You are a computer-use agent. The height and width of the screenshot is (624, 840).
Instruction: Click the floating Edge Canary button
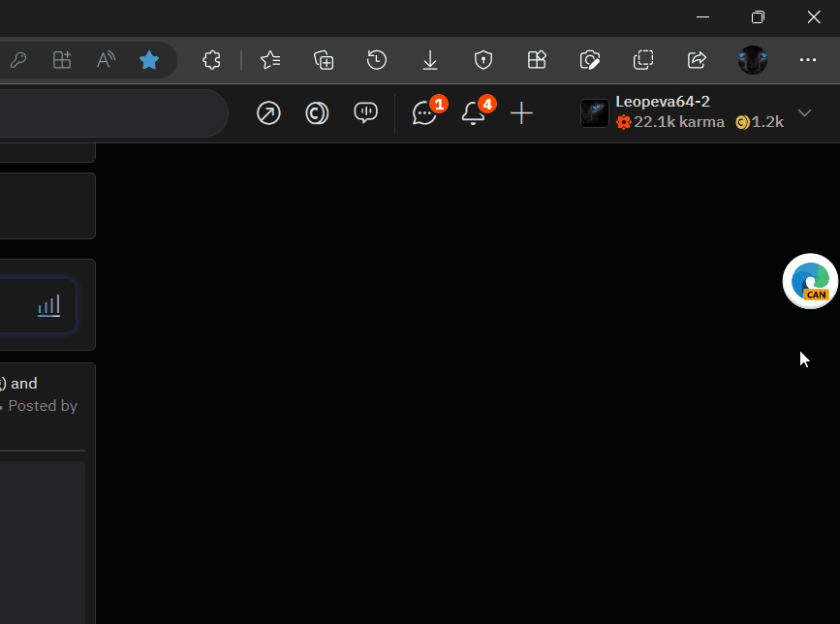tap(810, 282)
